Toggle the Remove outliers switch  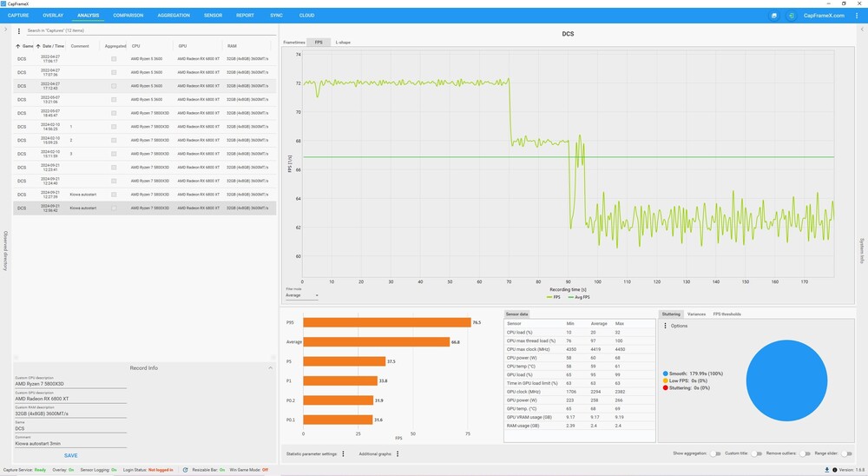(x=805, y=453)
